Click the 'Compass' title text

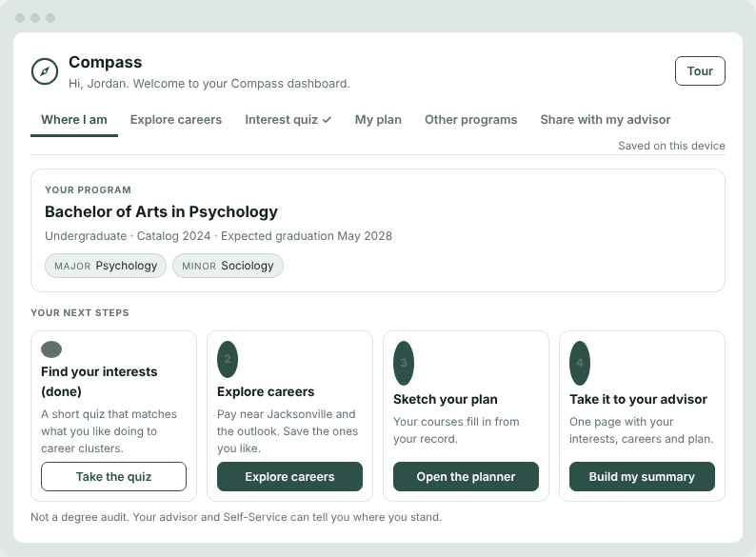tap(105, 62)
